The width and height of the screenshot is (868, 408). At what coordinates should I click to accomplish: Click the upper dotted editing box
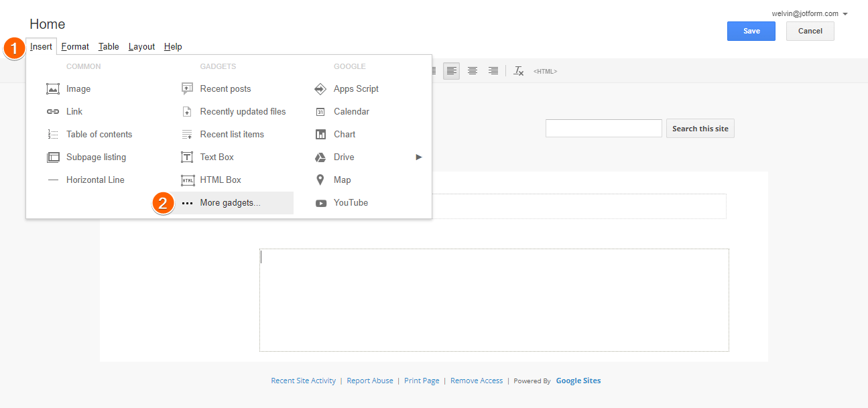[x=579, y=206]
